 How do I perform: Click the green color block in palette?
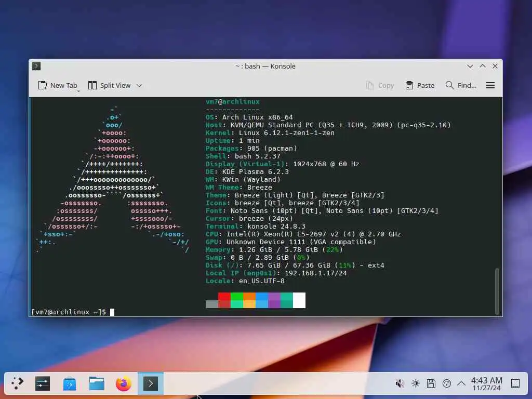click(x=237, y=300)
